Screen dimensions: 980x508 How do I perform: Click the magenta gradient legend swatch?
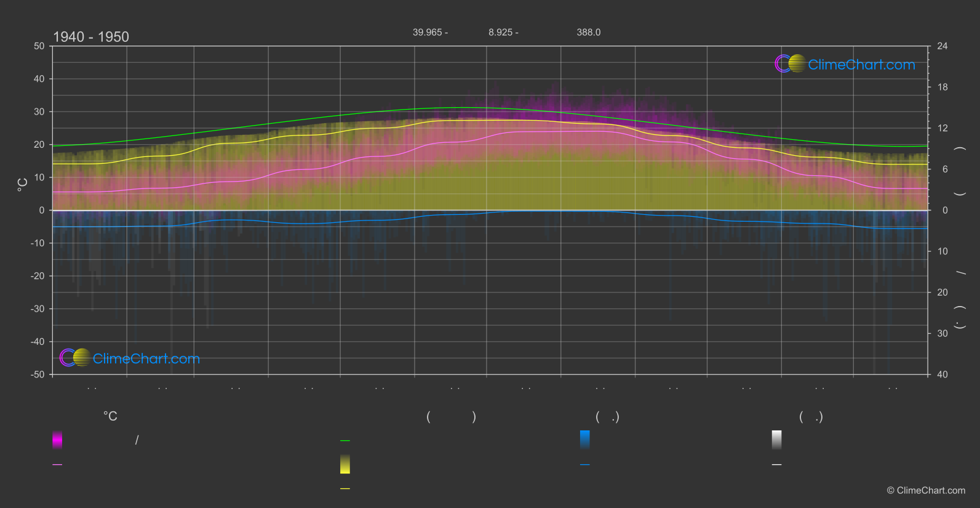pos(57,440)
